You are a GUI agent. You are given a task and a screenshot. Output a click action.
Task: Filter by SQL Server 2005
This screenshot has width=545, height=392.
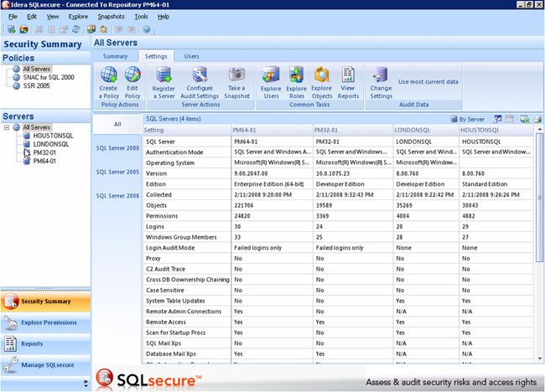point(117,172)
